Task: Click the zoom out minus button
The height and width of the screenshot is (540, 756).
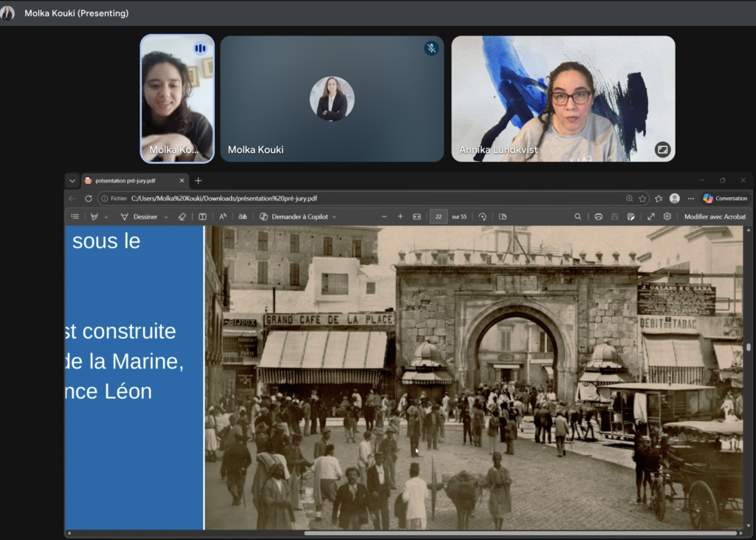Action: click(384, 216)
